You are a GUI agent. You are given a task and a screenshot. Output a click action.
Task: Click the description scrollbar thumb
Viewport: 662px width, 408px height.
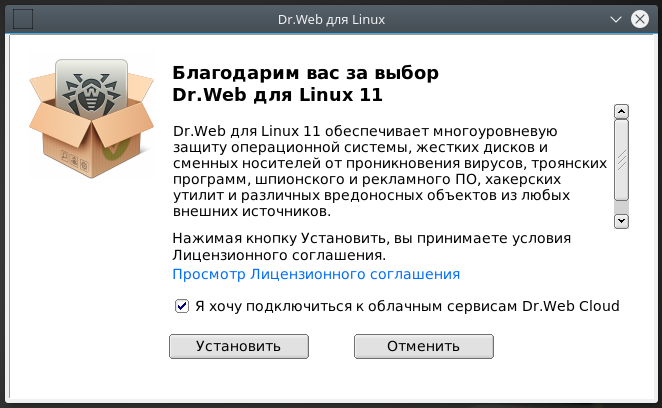(621, 161)
